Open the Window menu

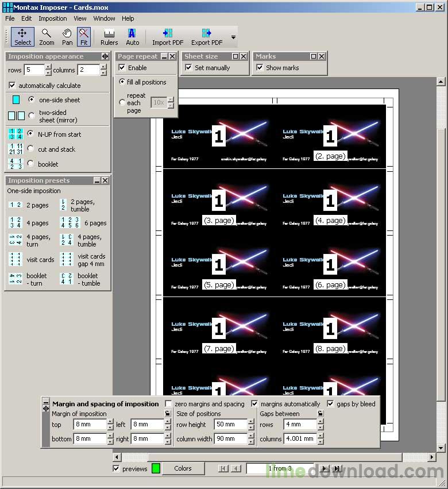click(x=104, y=18)
